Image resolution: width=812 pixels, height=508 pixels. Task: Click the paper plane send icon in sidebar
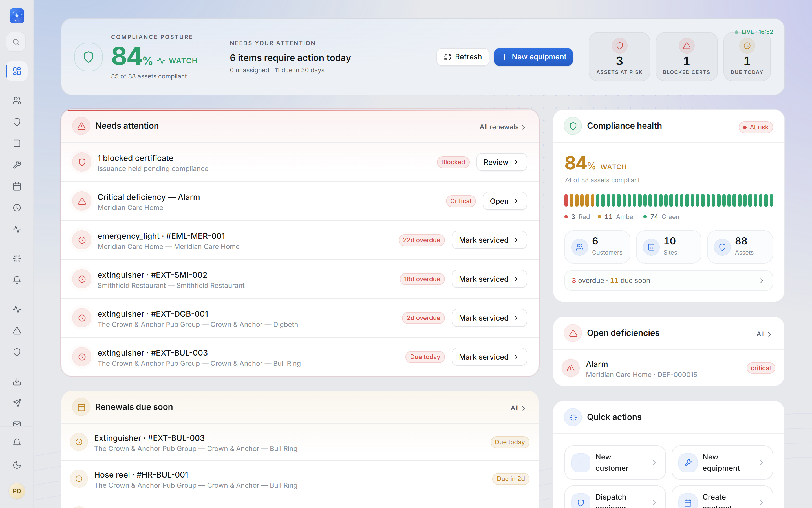tap(17, 403)
